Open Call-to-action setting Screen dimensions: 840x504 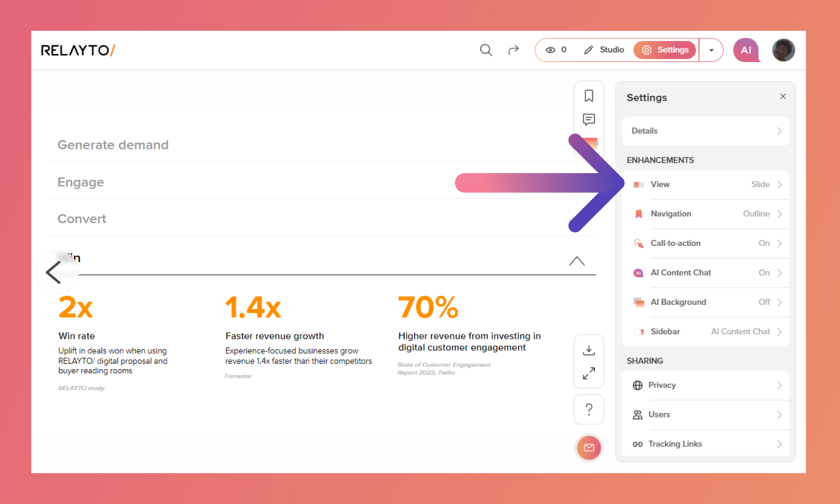click(706, 243)
